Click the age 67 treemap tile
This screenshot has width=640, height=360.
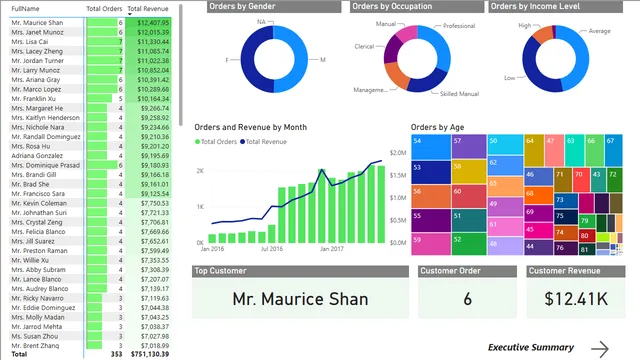(613, 150)
